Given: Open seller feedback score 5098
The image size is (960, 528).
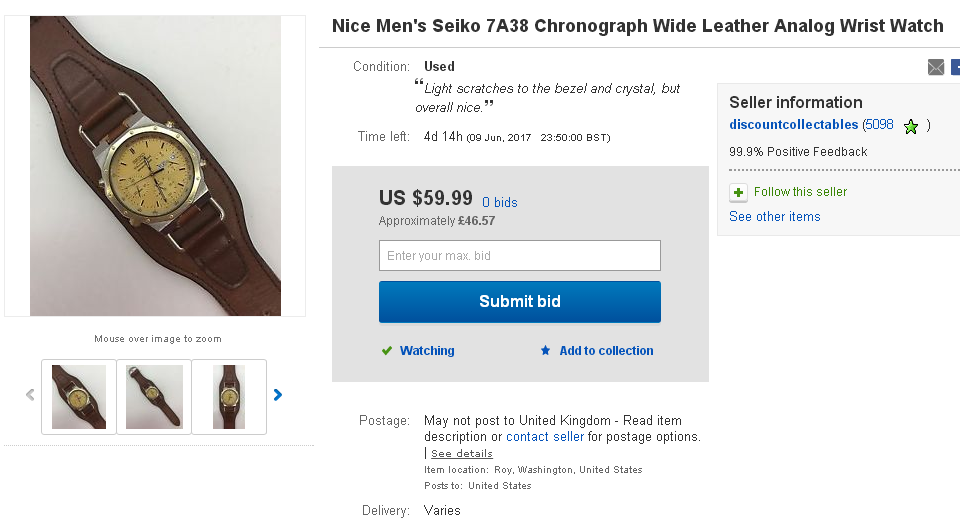Looking at the screenshot, I should (x=879, y=125).
